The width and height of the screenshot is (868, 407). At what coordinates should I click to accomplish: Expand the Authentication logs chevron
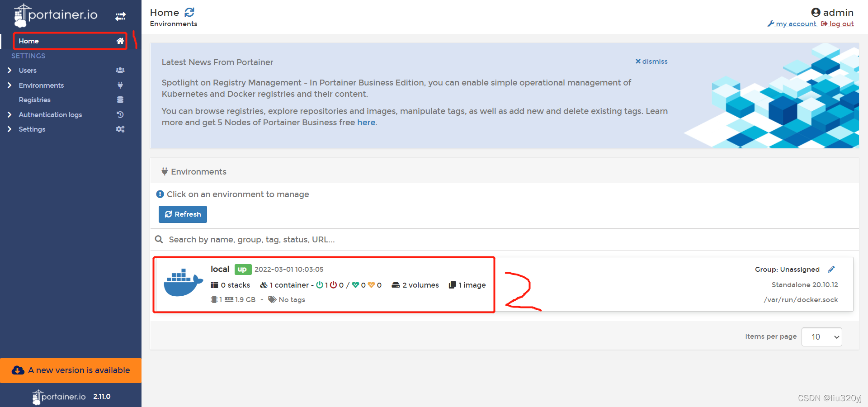click(x=9, y=115)
